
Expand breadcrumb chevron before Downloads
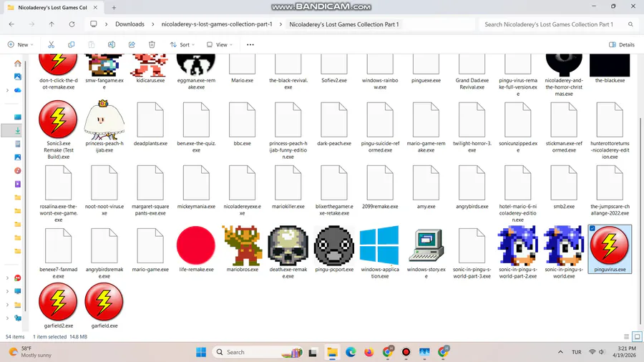pos(106,24)
